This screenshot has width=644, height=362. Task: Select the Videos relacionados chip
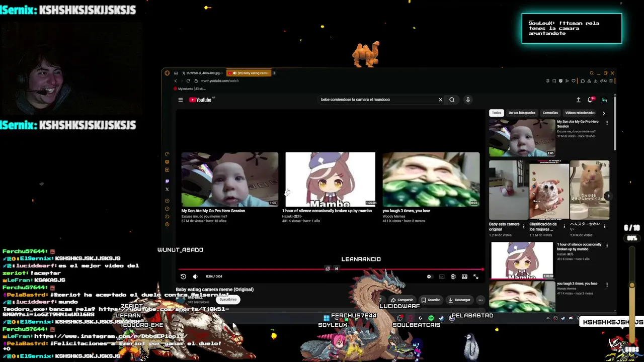tap(580, 113)
